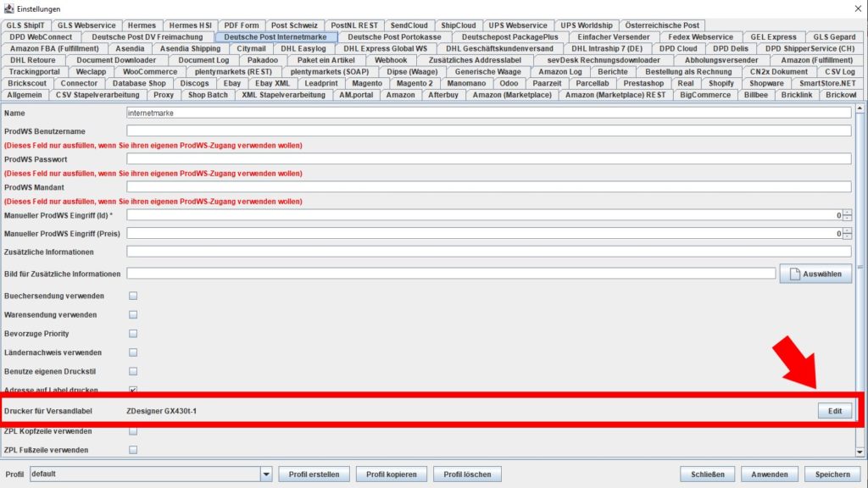Click Anwenden button
The width and height of the screenshot is (868, 488).
tap(769, 474)
